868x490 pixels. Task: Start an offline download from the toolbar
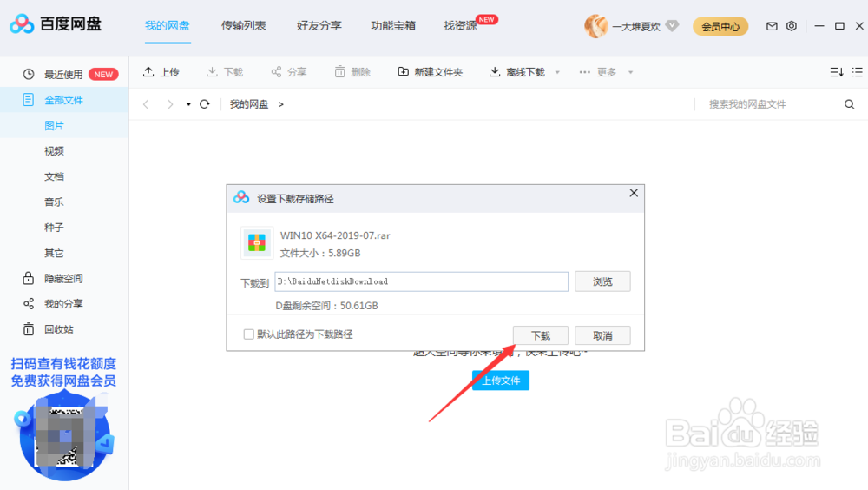517,72
